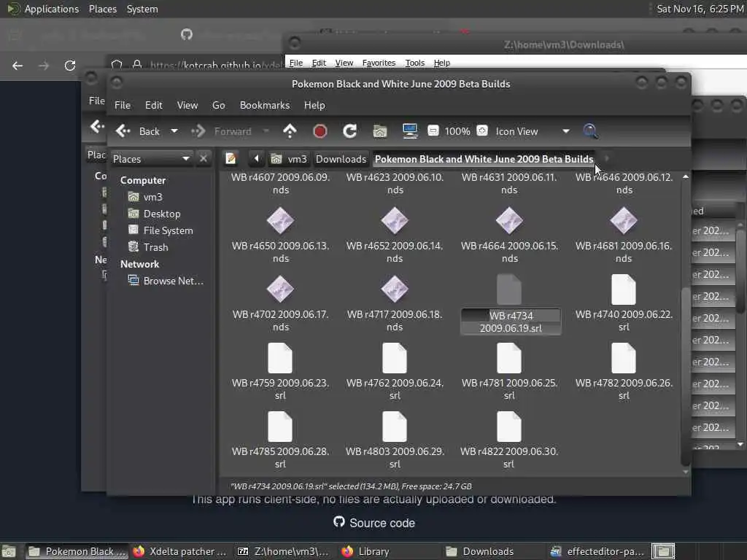
Task: Select file WB r4681 2009.06.16.nds icon
Action: click(623, 220)
